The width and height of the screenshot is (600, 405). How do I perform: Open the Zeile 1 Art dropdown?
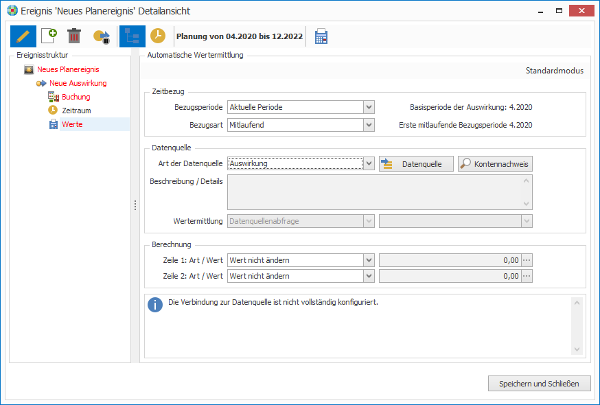(x=368, y=260)
